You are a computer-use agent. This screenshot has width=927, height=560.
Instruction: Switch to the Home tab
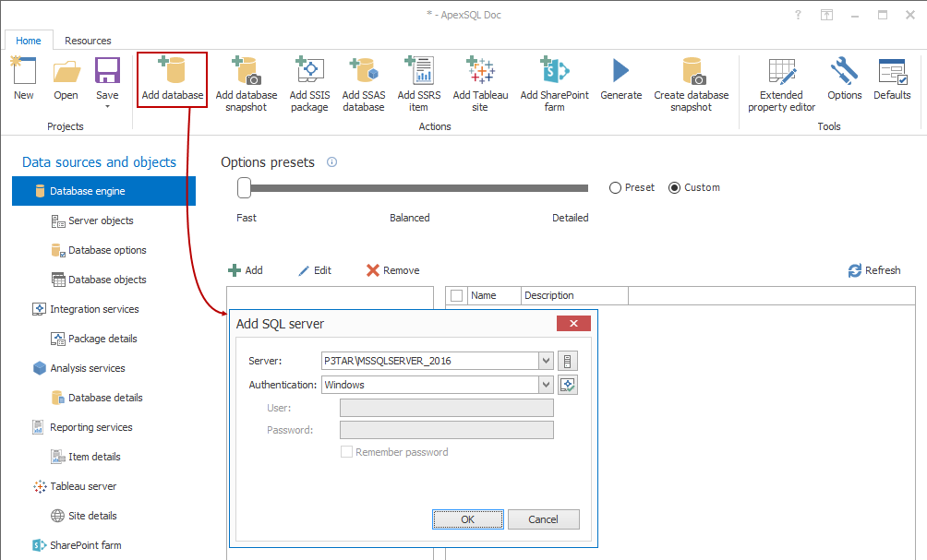tap(29, 41)
